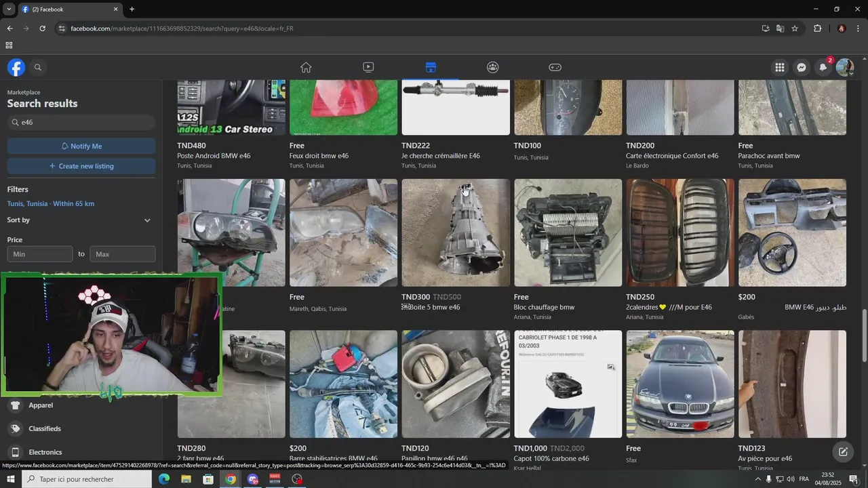Click the new message compose icon
868x488 pixels.
[843, 452]
